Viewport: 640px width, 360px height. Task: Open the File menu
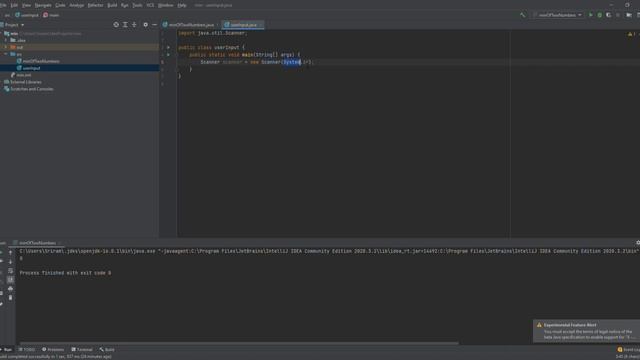3,5
